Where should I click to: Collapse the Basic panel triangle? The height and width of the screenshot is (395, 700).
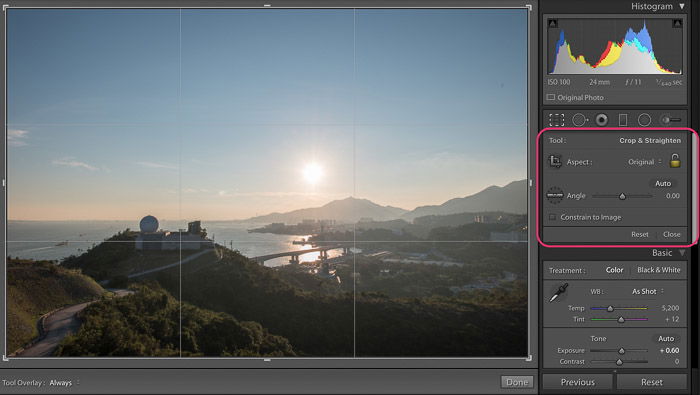[682, 253]
